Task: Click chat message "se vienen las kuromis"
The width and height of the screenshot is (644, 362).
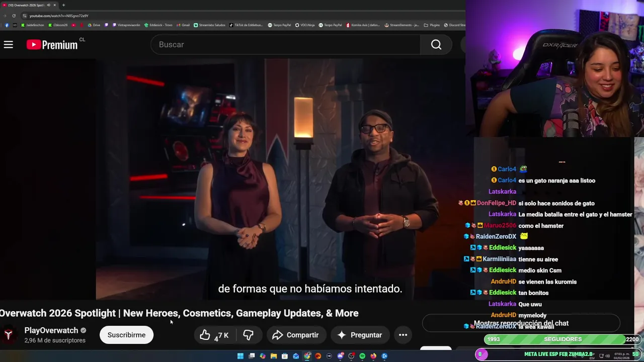Action: tap(547, 282)
